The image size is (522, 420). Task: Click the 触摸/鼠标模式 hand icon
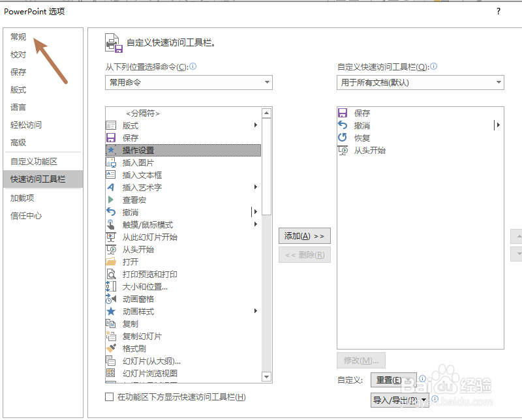coord(111,224)
